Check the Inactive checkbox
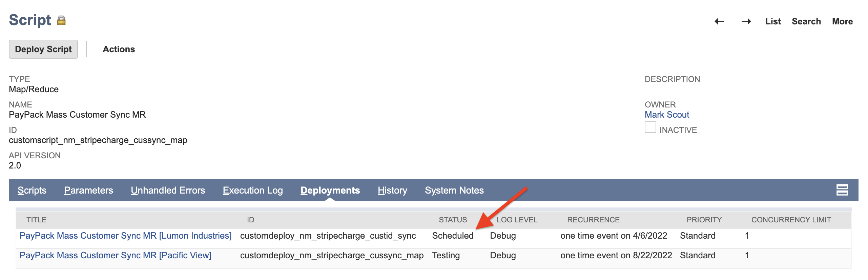Image resolution: width=868 pixels, height=280 pixels. (650, 127)
